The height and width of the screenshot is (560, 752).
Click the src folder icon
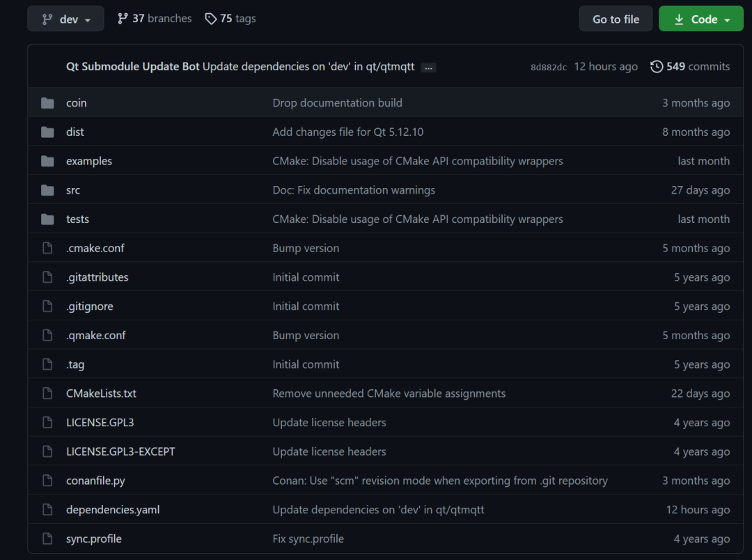47,190
